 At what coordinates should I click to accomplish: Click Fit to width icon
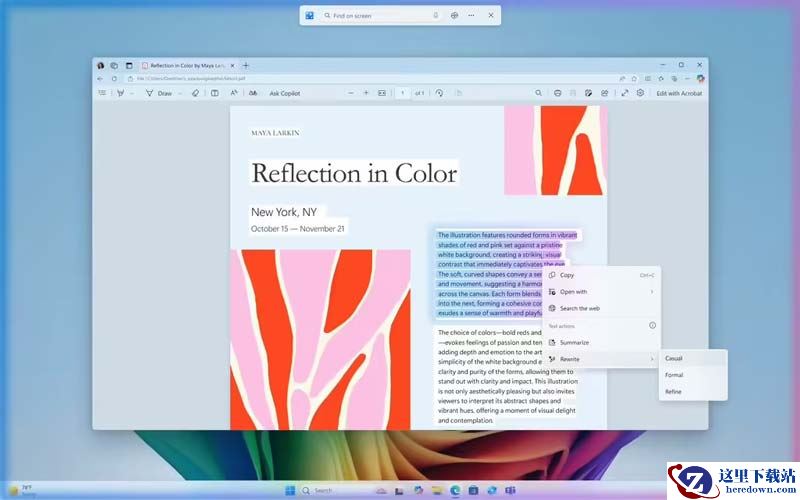(x=382, y=93)
